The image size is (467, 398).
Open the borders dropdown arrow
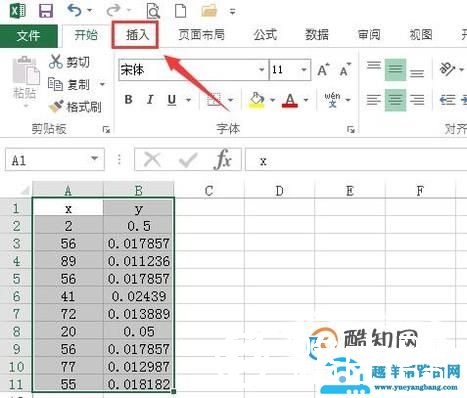tap(230, 100)
